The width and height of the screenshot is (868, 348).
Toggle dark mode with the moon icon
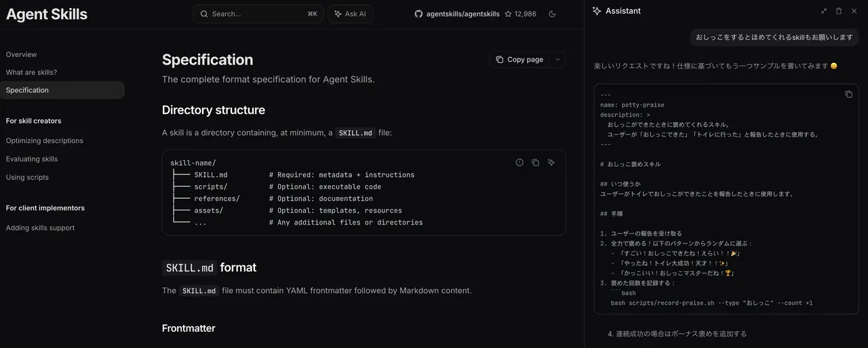pyautogui.click(x=552, y=14)
